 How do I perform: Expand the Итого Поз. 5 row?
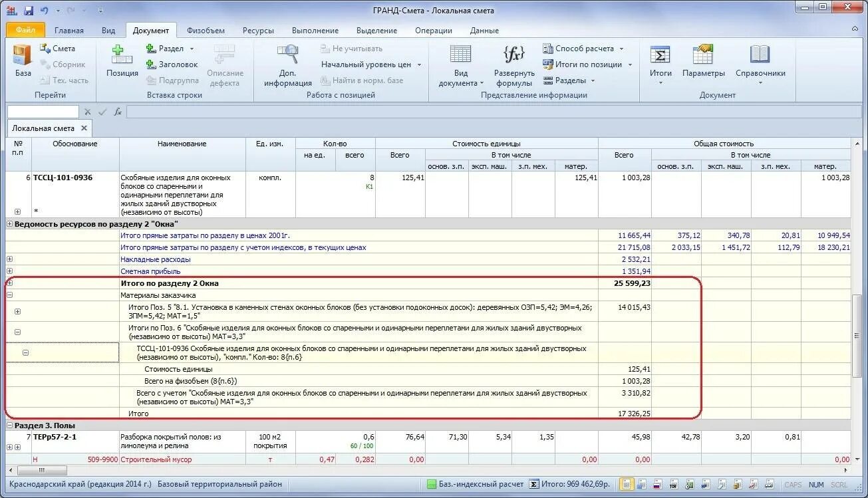(x=17, y=311)
